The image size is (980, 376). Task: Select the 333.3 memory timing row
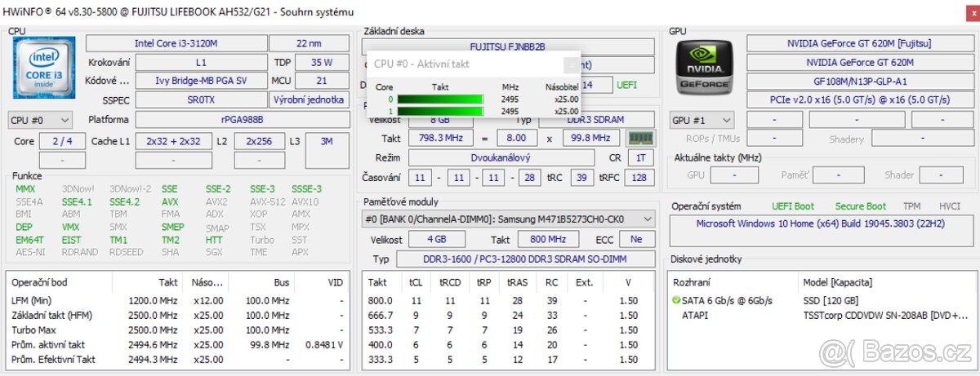pyautogui.click(x=510, y=359)
